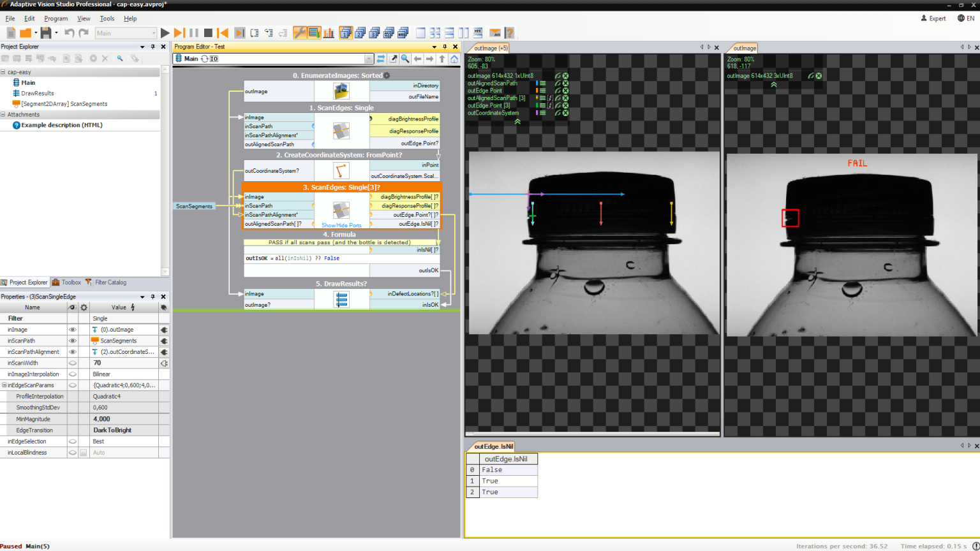The height and width of the screenshot is (551, 980).
Task: Collapse the cap-easy project tree node
Action: click(3, 72)
